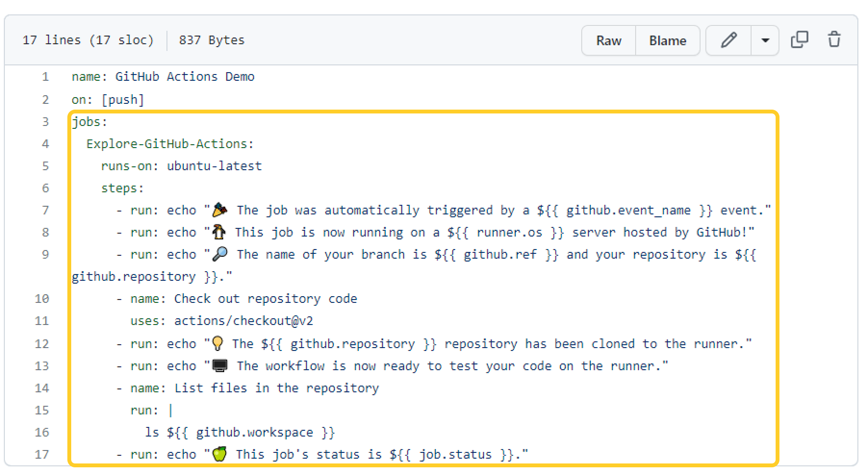
Task: Click 'runs-on: ubuntu-latest' code line
Action: [181, 166]
